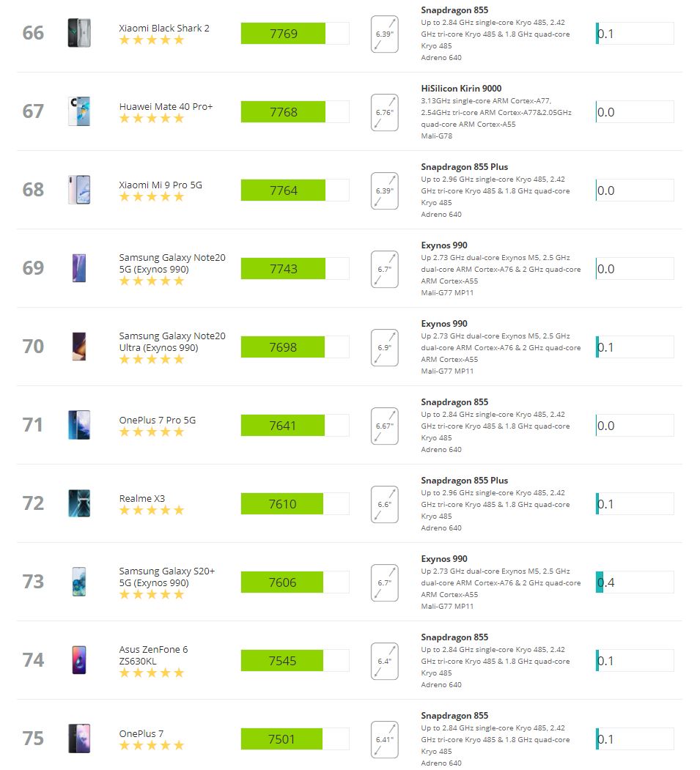This screenshot has height=770, width=700.
Task: Click the 6.6" screen size icon for Realme X3
Action: click(x=385, y=504)
